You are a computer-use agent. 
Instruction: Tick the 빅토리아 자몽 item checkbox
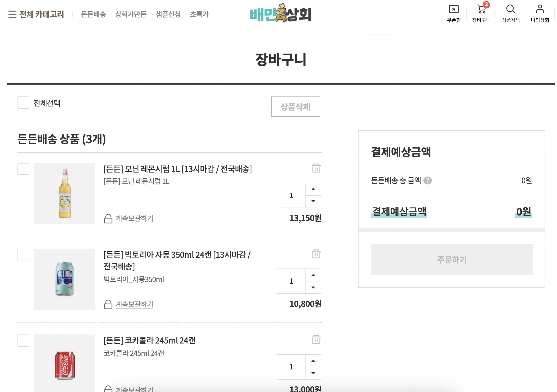coord(23,255)
